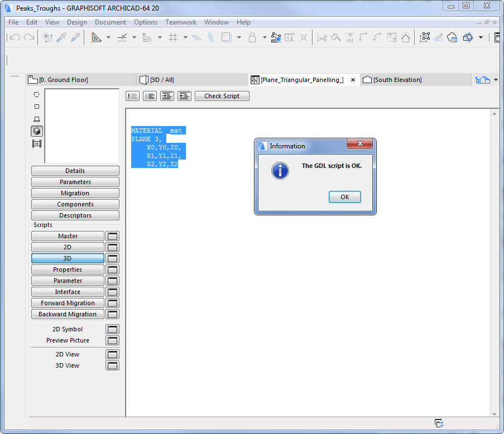Image resolution: width=504 pixels, height=434 pixels.
Task: Open the Migration section button
Action: coord(75,193)
